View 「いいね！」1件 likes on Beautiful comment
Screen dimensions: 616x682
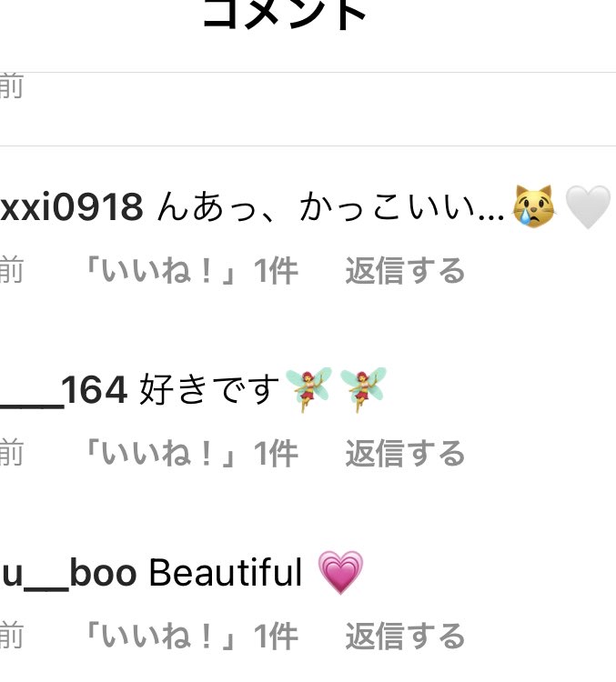click(191, 636)
